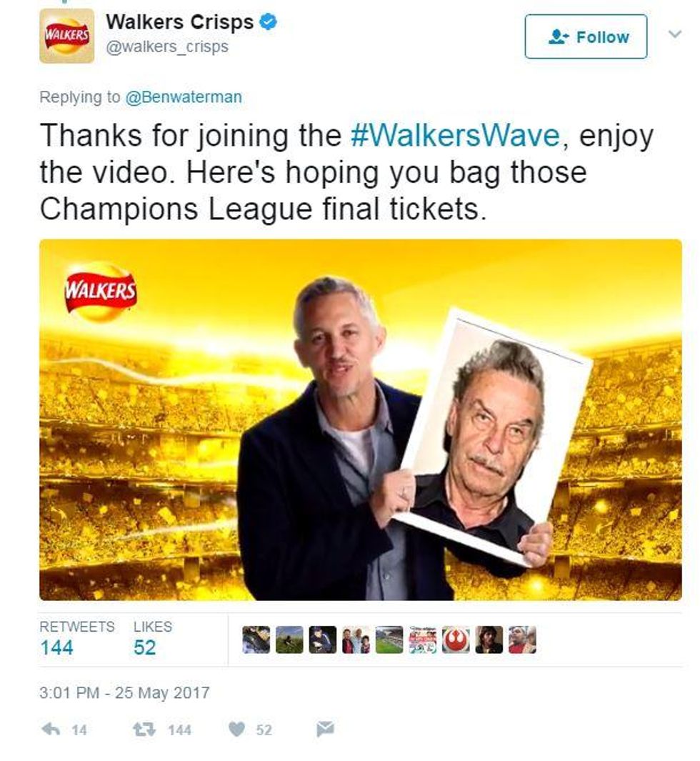Open the Walkers Crisps display name

(x=179, y=22)
